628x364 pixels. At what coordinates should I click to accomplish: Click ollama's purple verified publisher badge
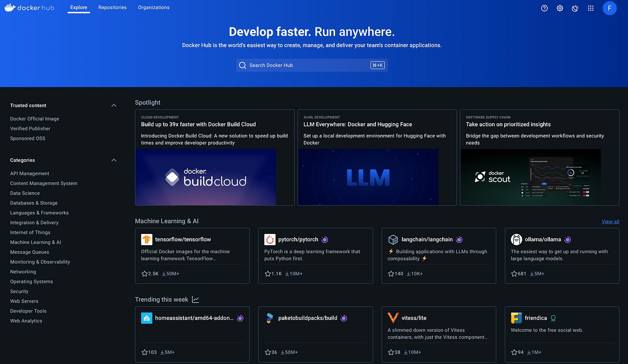(x=568, y=240)
